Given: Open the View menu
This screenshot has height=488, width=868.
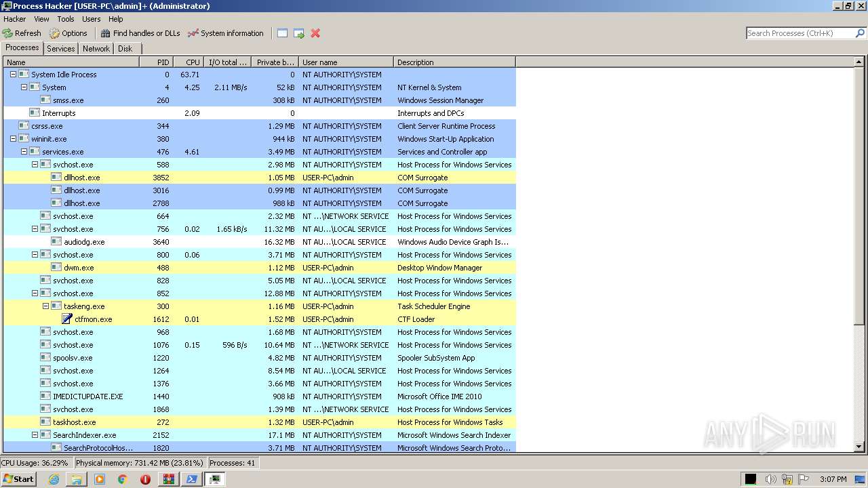Looking at the screenshot, I should pos(41,19).
